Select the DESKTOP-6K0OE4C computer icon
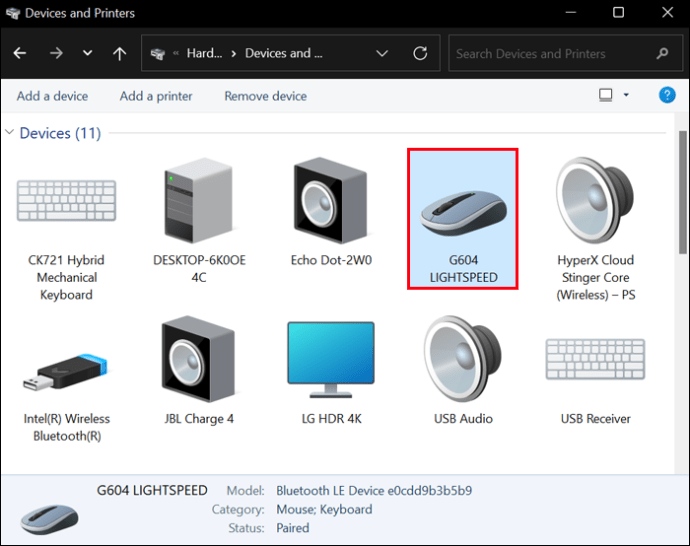 click(199, 201)
